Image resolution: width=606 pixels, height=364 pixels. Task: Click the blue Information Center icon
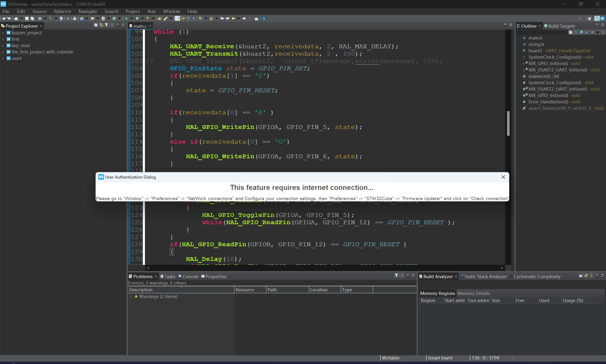pyautogui.click(x=264, y=18)
